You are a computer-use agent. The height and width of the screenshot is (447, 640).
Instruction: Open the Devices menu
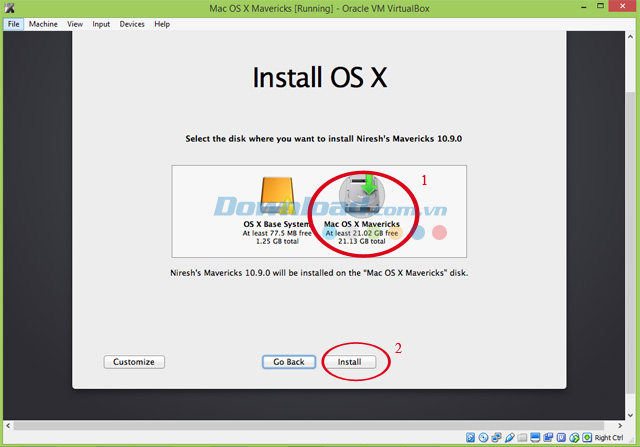pyautogui.click(x=132, y=24)
